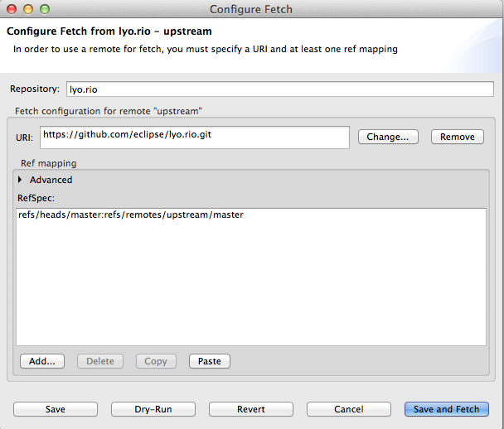Screen dimensions: 504x429
Task: Paste a RefSpec from clipboard
Action: tap(210, 361)
